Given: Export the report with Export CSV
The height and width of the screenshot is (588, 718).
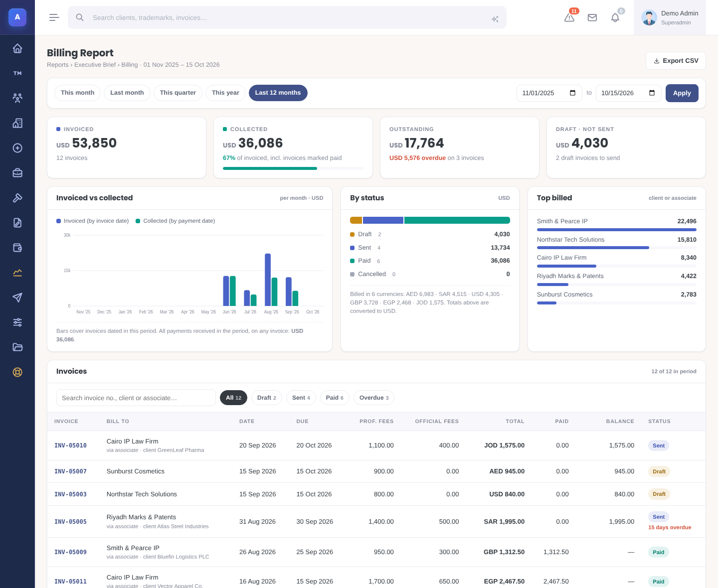Looking at the screenshot, I should click(x=676, y=61).
